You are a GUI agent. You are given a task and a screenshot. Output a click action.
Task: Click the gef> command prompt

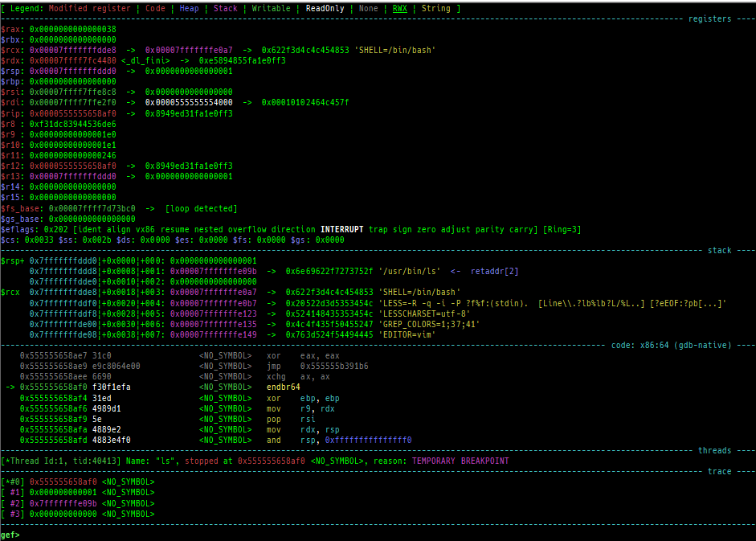coord(10,535)
